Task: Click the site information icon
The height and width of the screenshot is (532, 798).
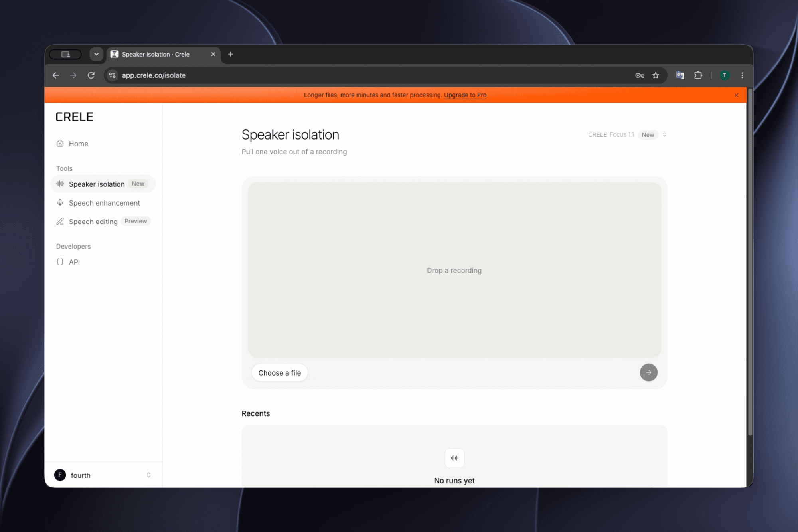Action: [x=113, y=75]
